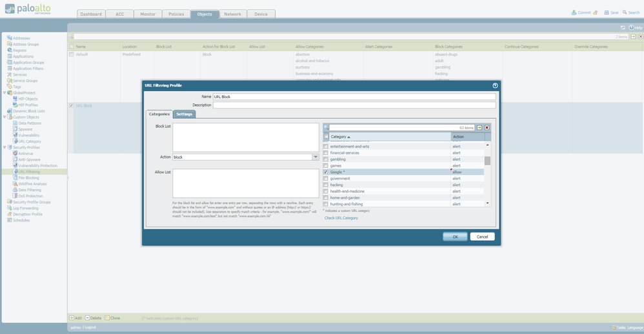The image size is (644, 334).
Task: Check the gambling category checkbox
Action: tap(326, 159)
